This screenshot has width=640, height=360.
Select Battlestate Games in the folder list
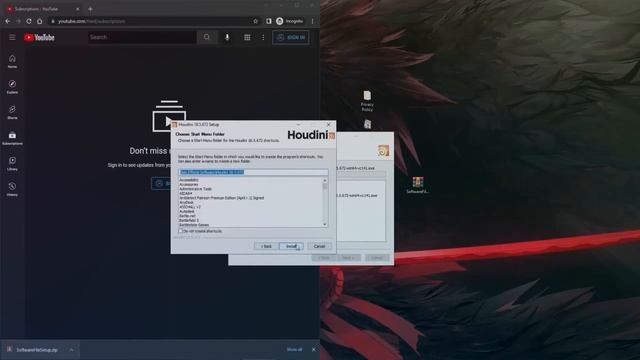(x=194, y=225)
